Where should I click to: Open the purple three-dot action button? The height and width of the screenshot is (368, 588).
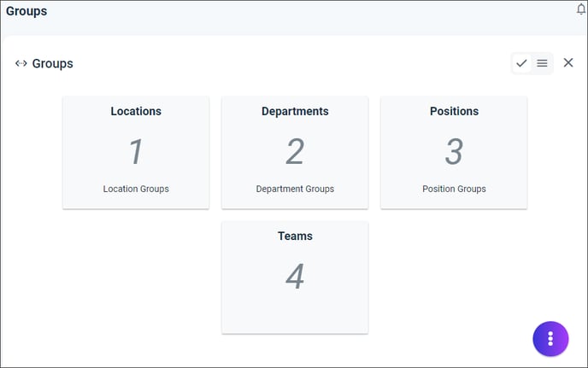(550, 338)
